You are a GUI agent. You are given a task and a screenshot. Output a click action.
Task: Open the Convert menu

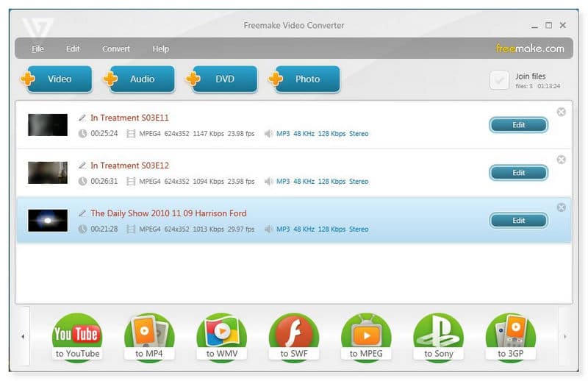[x=116, y=49]
